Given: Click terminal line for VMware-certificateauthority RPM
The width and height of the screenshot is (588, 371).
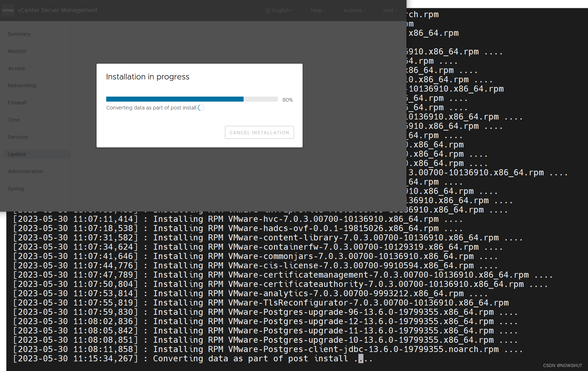Looking at the screenshot, I should (280, 284).
